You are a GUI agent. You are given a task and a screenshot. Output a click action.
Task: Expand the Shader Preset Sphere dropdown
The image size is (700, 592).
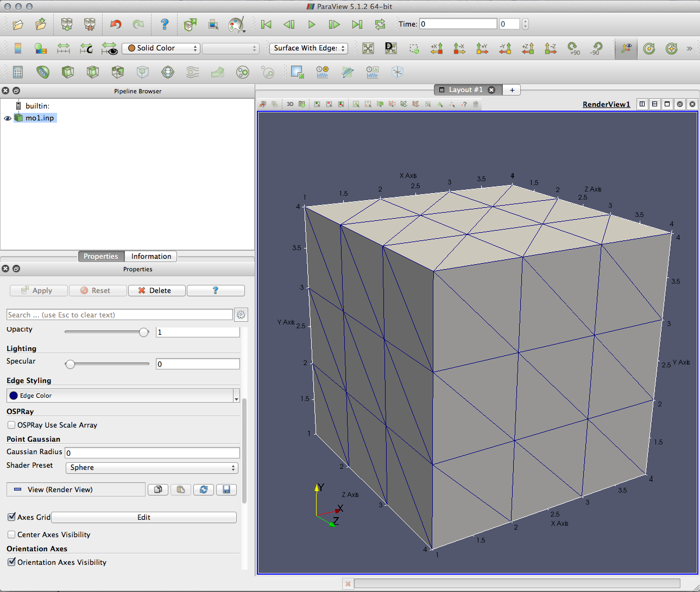pyautogui.click(x=152, y=468)
